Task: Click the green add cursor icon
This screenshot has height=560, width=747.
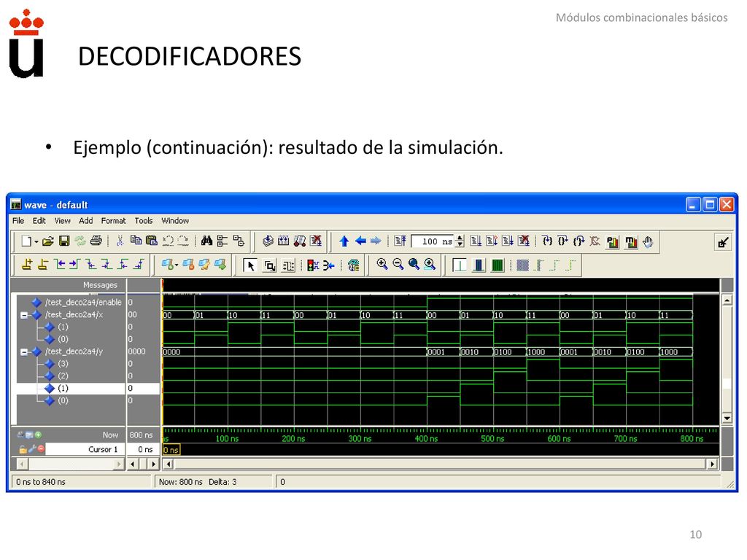Action: (x=38, y=435)
